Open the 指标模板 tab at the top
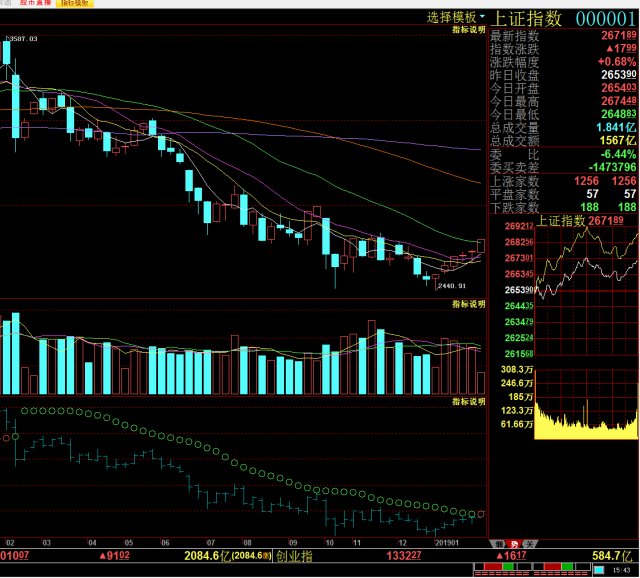This screenshot has width=640, height=578. point(75,3)
